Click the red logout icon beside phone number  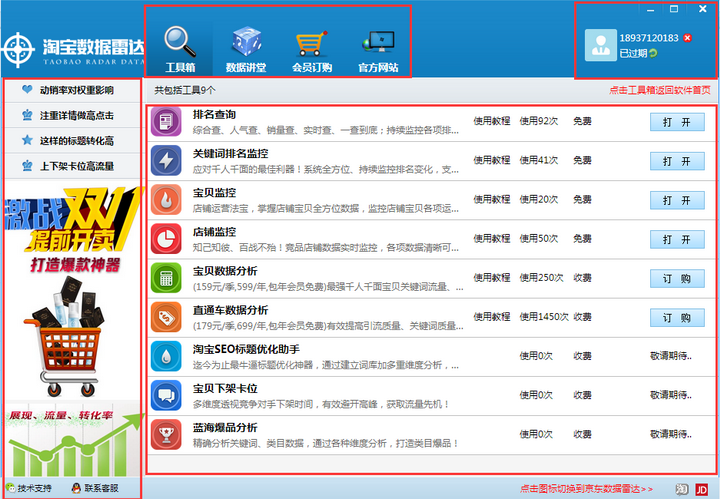tap(687, 38)
